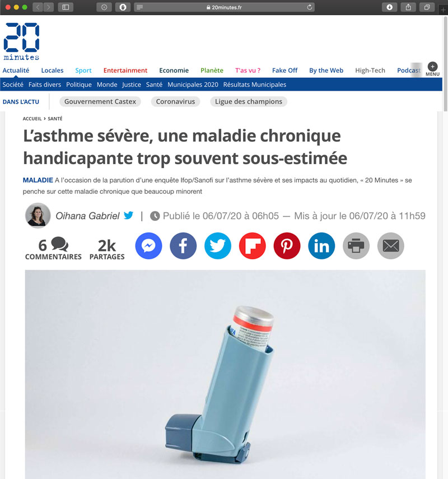Share article on LinkedIn
Image resolution: width=448 pixels, height=479 pixels.
(x=321, y=246)
